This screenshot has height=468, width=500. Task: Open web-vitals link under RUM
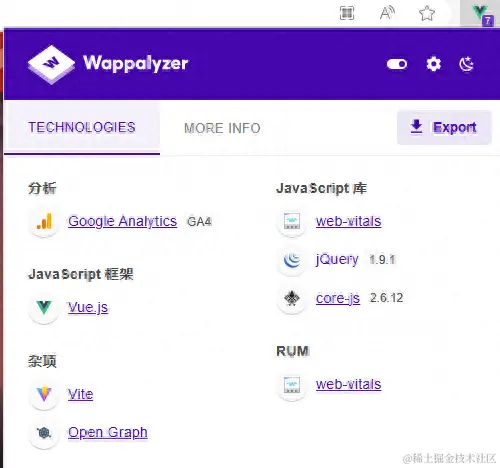pyautogui.click(x=349, y=384)
